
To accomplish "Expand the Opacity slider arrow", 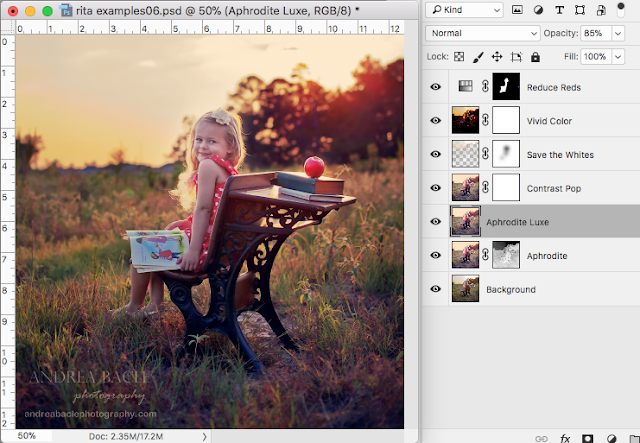I will [x=618, y=33].
